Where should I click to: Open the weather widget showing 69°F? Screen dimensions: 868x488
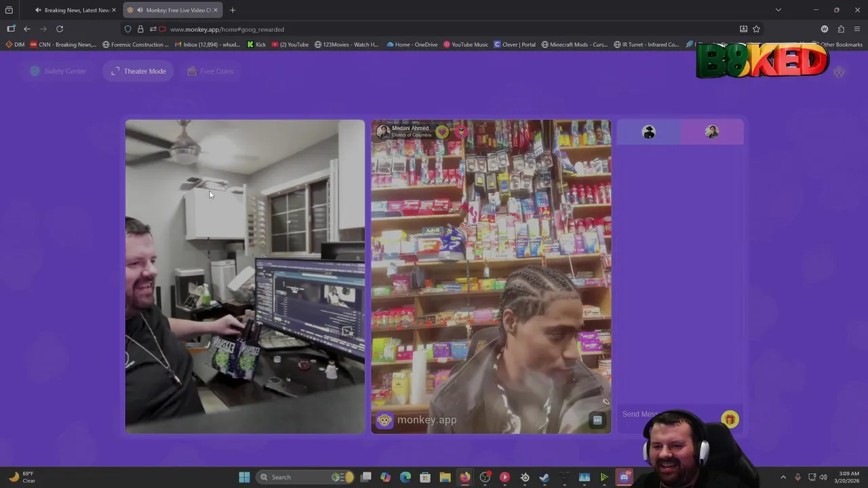22,477
